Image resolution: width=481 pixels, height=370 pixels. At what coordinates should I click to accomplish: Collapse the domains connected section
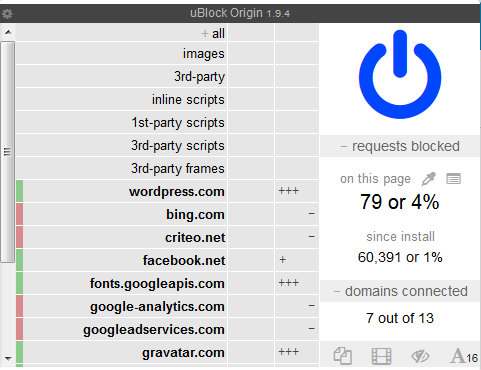(400, 291)
